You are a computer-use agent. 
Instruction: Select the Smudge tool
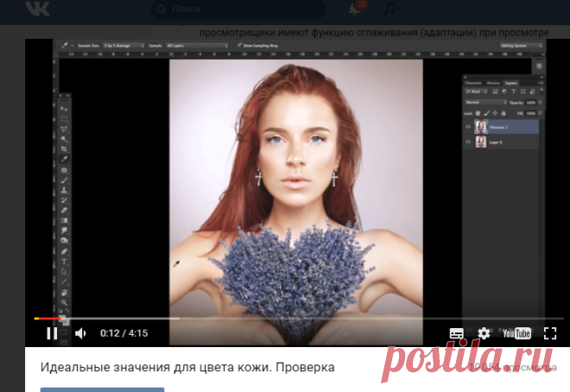pyautogui.click(x=64, y=231)
